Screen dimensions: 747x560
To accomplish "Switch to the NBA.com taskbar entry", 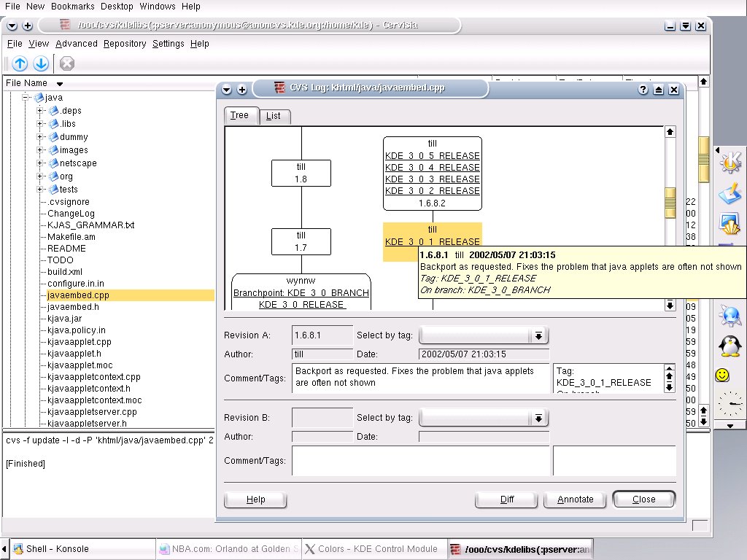I will click(228, 548).
